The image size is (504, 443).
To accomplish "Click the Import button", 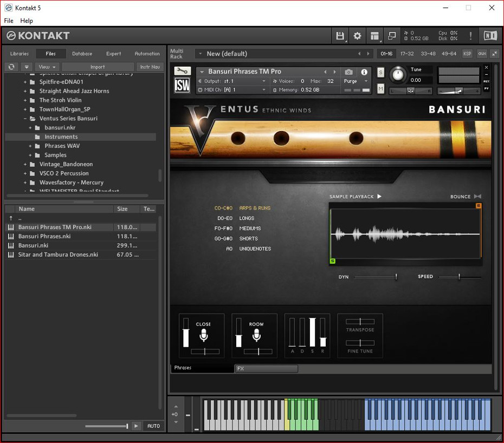I will (x=98, y=67).
